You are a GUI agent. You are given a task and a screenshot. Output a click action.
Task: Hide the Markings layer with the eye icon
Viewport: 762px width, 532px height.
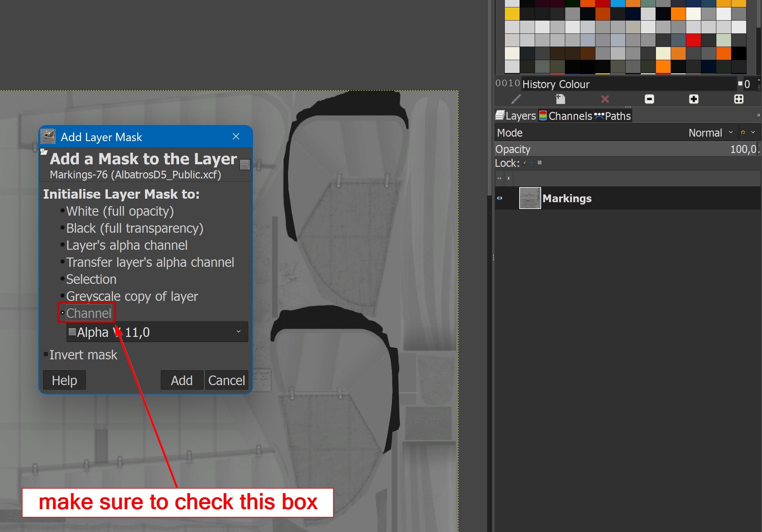pyautogui.click(x=500, y=198)
